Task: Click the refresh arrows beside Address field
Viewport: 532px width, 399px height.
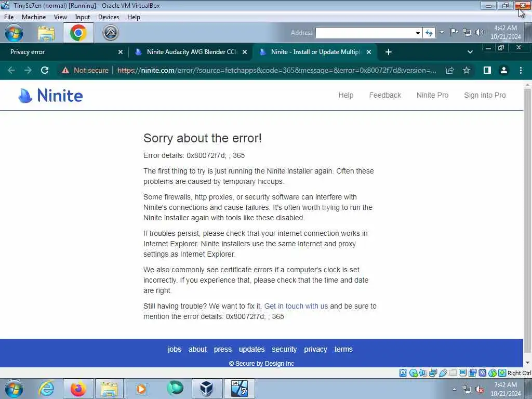Action: [x=429, y=33]
